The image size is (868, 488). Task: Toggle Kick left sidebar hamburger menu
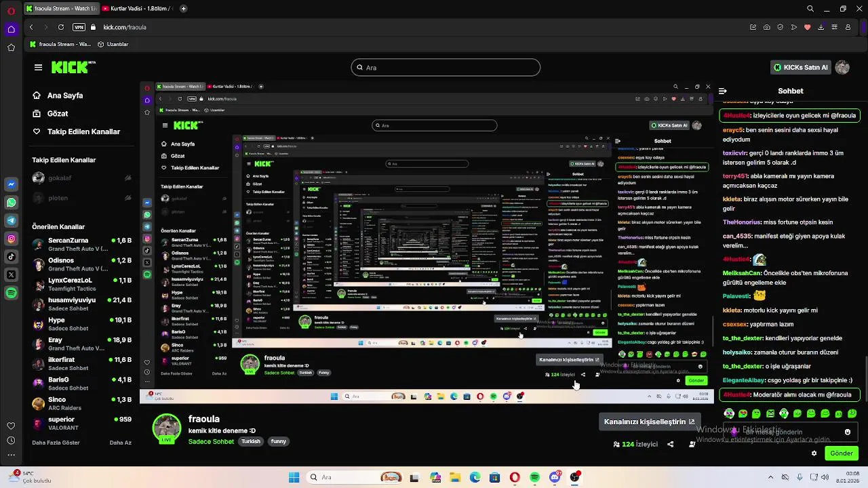click(38, 67)
